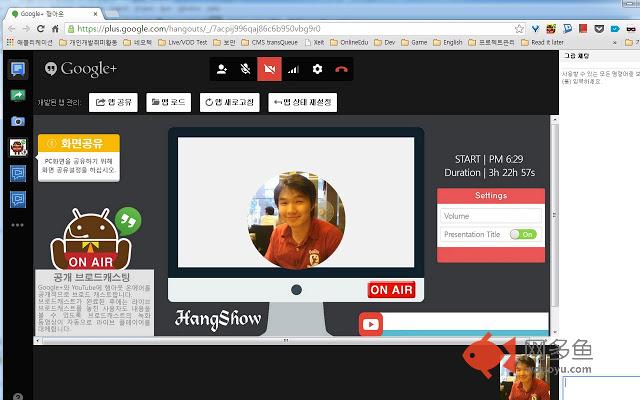
Task: Toggle the camera off button
Action: click(269, 69)
